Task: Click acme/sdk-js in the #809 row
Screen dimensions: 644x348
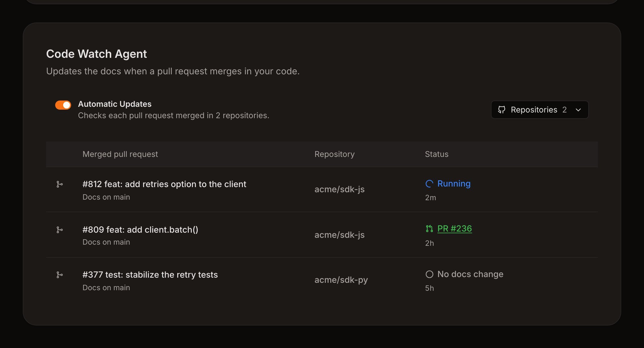Action: [339, 235]
